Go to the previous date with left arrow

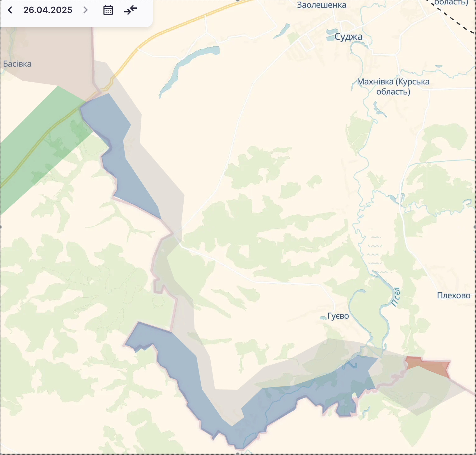point(10,10)
